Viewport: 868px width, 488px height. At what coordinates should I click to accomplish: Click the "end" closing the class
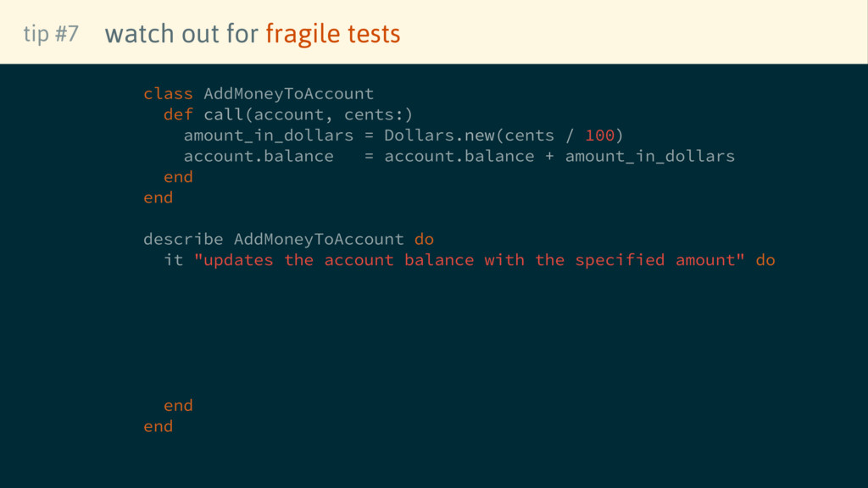158,197
